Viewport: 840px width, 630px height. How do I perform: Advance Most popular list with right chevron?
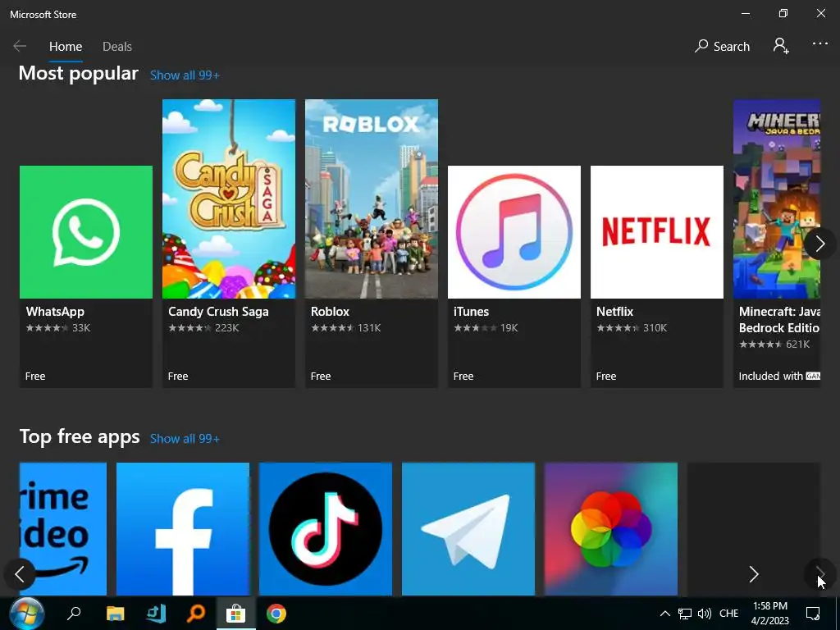(819, 244)
